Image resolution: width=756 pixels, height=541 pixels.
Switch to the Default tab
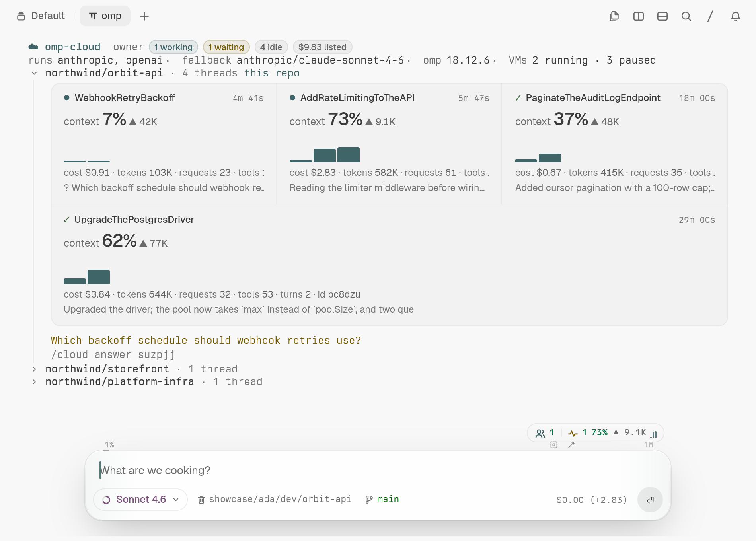(41, 16)
